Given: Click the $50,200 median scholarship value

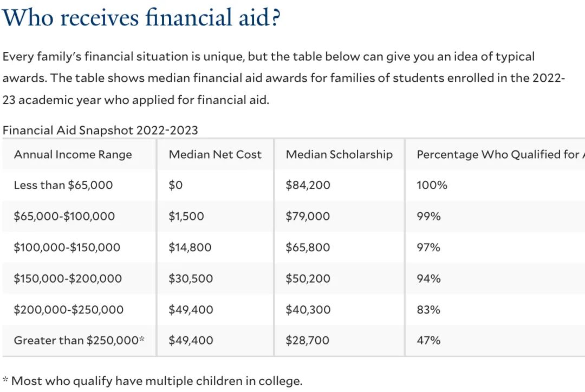Looking at the screenshot, I should click(x=308, y=279).
